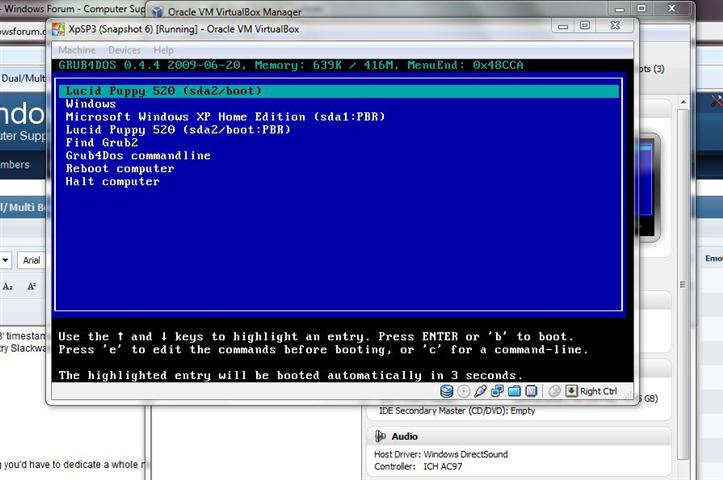
Task: Open the Machine menu
Action: [x=77, y=50]
